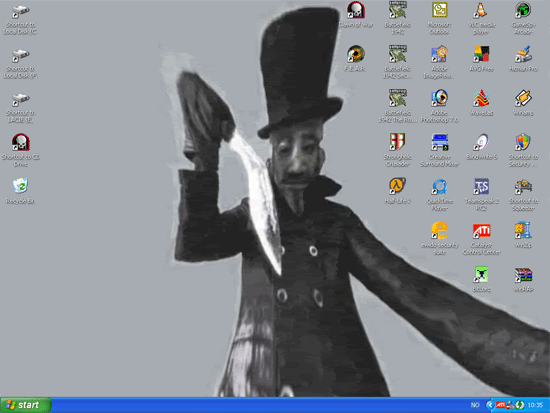This screenshot has height=413, width=550.
Task: Select the Hitman Pro brush icon
Action: (x=523, y=54)
